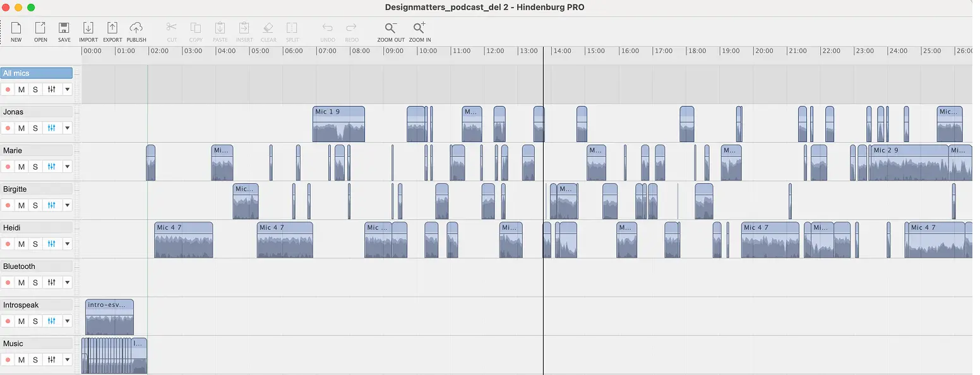Click the 18:00 mark on timeline ruler

tap(696, 51)
